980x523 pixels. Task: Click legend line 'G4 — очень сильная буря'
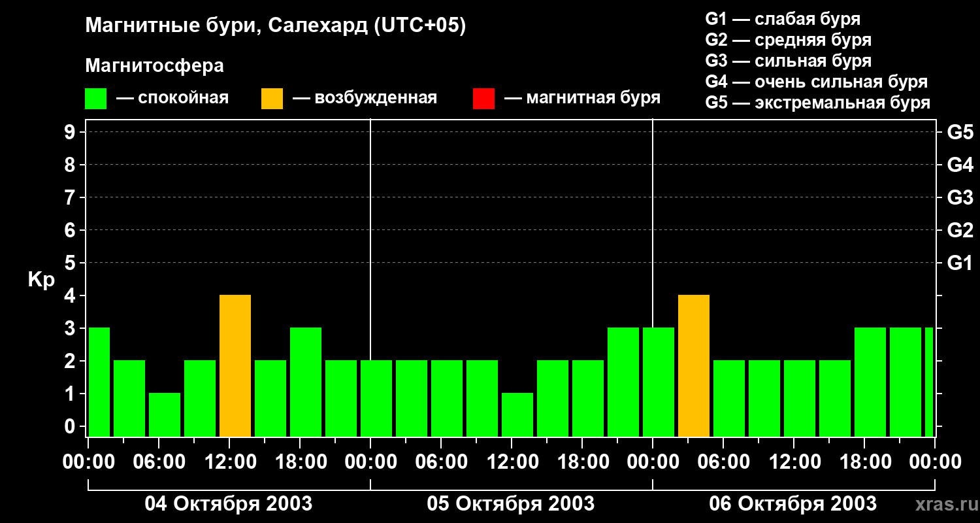click(x=816, y=82)
